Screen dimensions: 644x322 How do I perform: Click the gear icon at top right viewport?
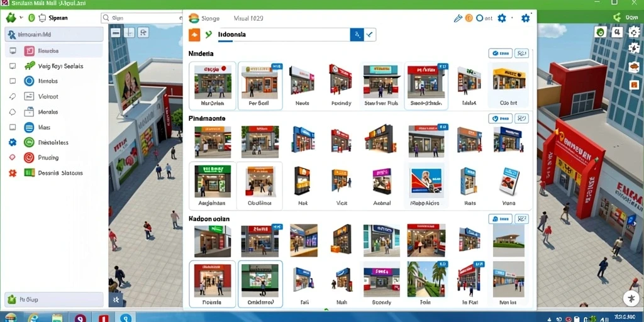634,31
